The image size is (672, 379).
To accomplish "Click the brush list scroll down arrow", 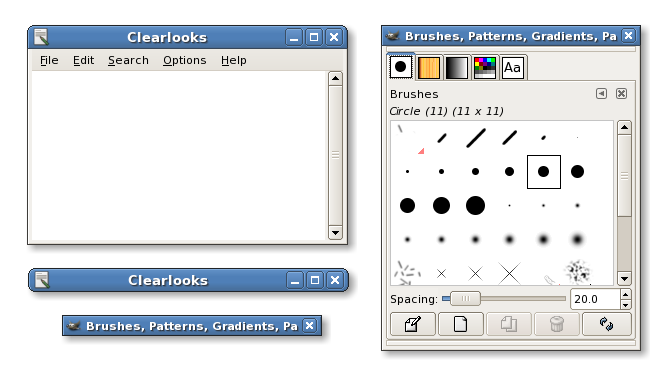I will click(624, 279).
